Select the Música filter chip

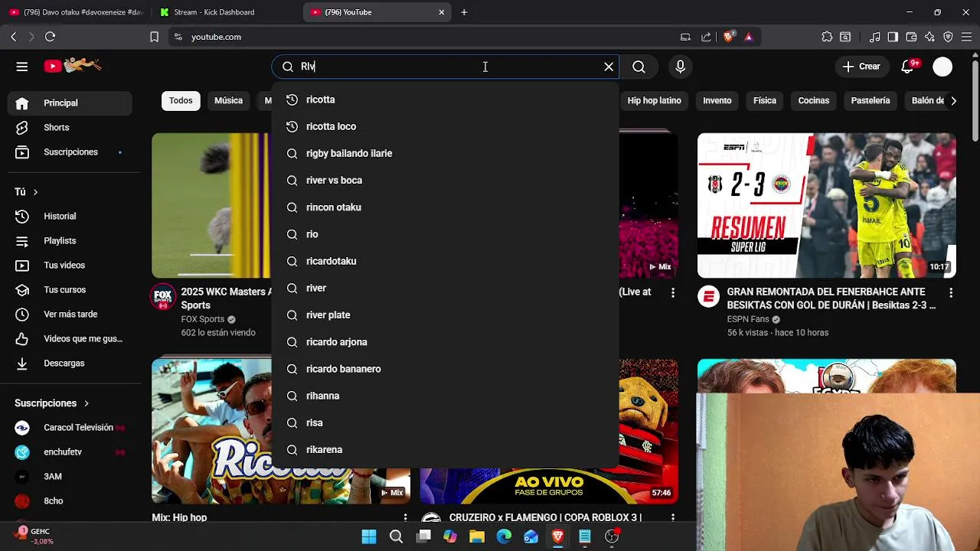(x=228, y=100)
